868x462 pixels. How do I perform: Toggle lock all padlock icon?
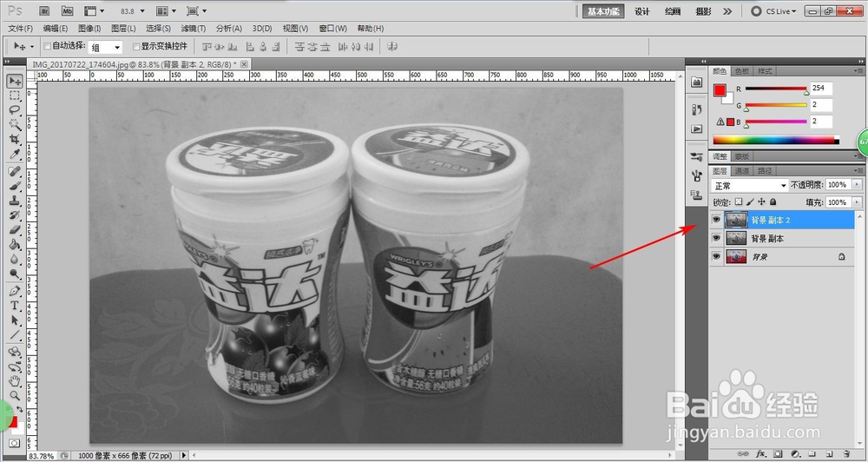(773, 202)
